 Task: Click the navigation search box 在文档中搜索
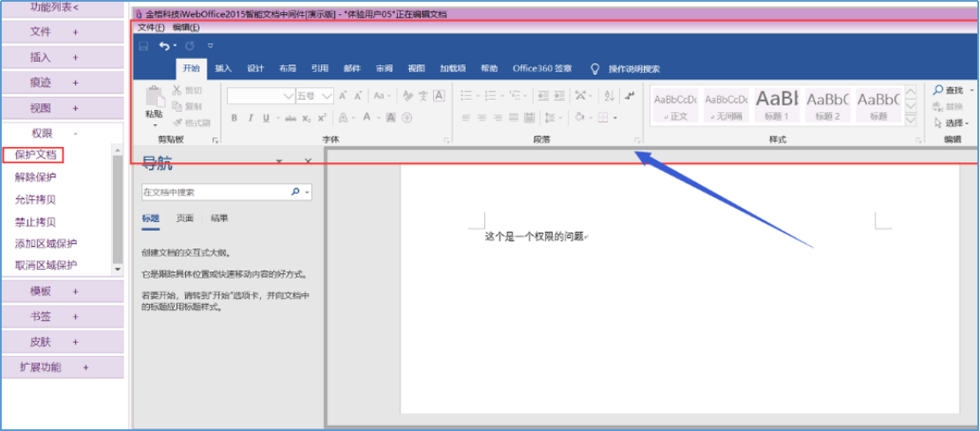(214, 191)
